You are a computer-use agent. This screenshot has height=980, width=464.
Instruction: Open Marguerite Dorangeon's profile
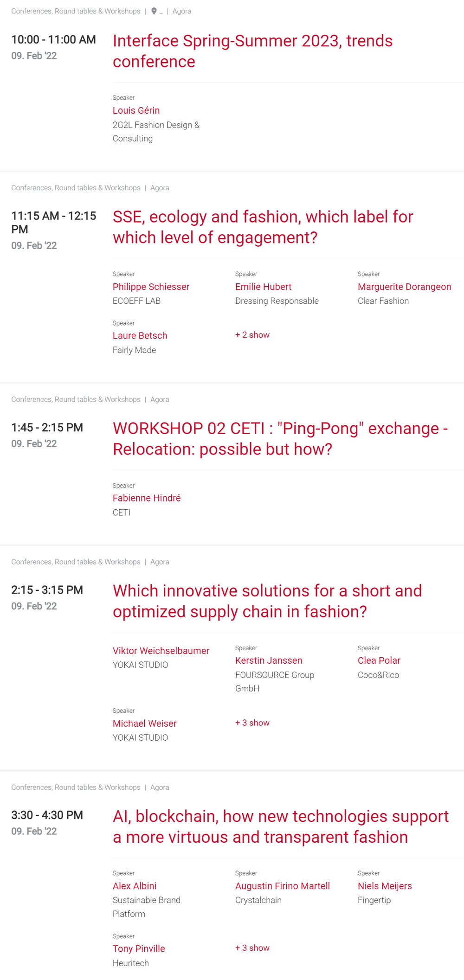tap(404, 287)
